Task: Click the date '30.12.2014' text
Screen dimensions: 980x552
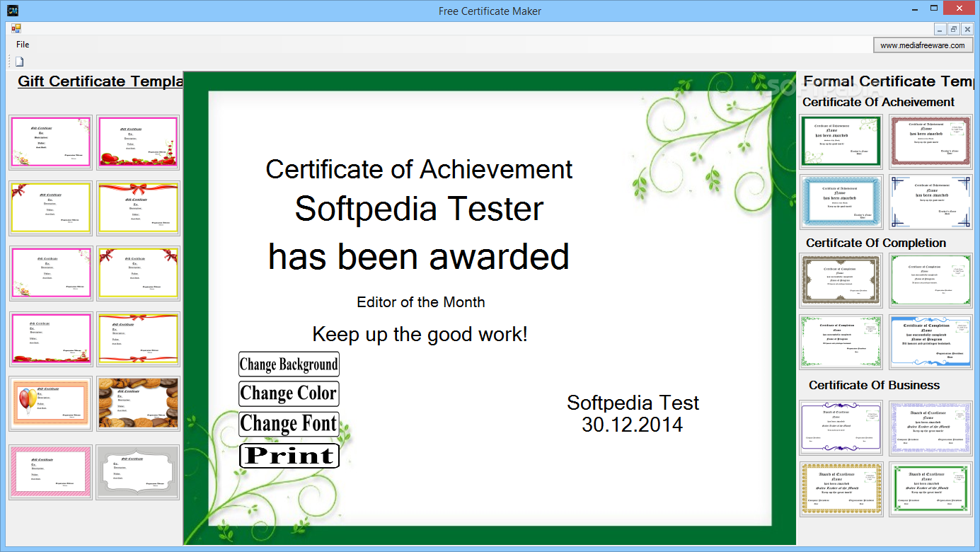Action: (x=632, y=425)
